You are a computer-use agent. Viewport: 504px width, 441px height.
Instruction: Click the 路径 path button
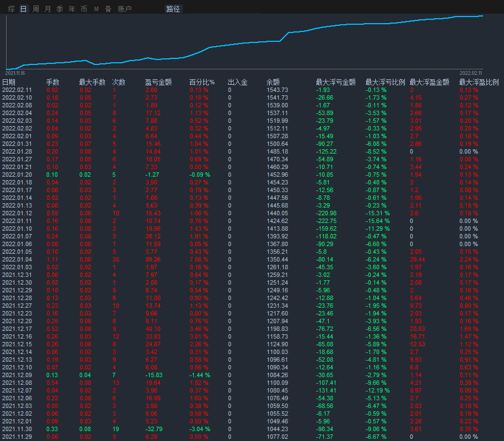pos(174,9)
